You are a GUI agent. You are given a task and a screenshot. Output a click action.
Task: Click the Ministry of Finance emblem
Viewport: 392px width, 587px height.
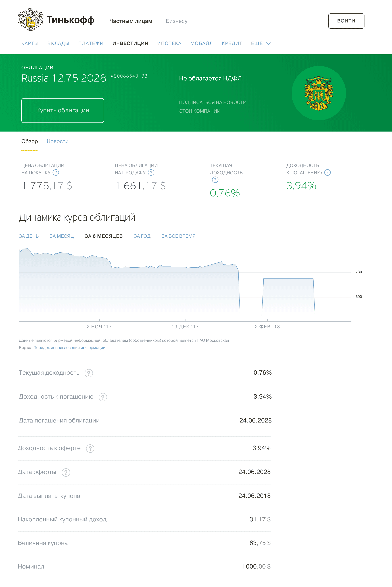318,93
